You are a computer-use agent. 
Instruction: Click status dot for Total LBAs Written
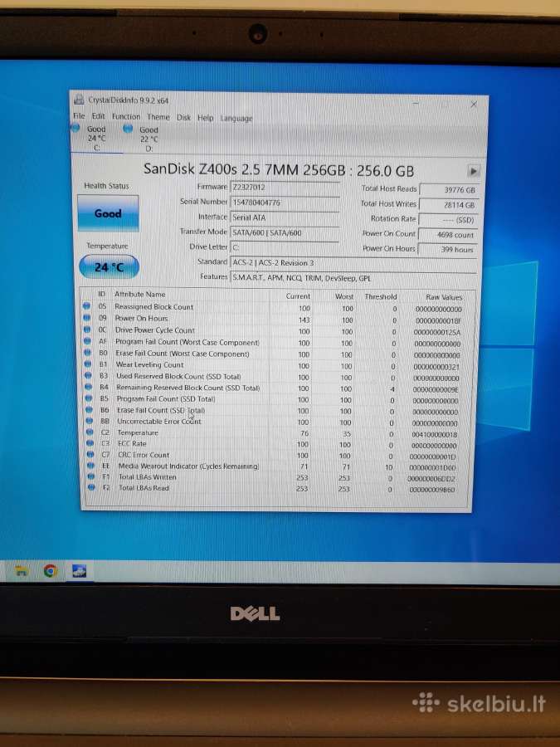pos(91,476)
